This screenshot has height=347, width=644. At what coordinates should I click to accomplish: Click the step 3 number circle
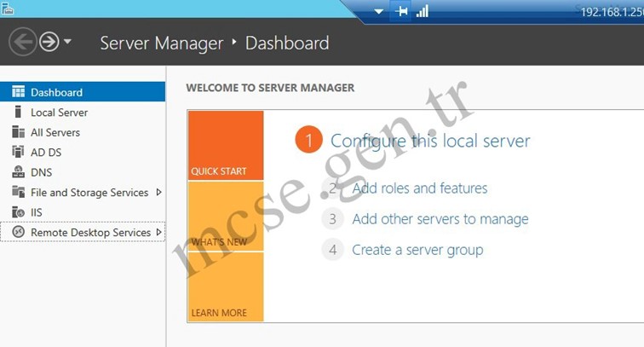click(x=333, y=219)
